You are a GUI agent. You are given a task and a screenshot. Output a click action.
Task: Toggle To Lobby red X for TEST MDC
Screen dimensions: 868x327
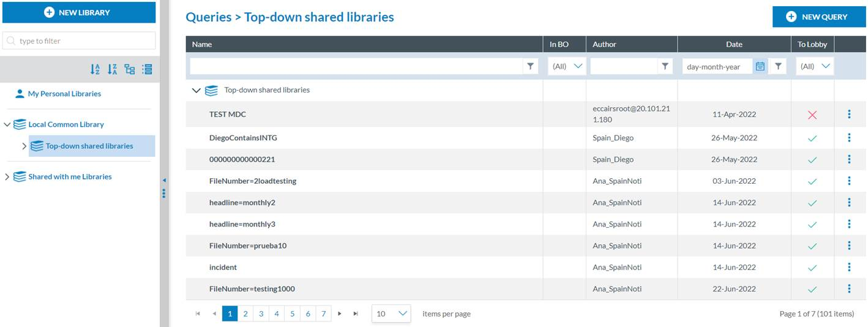click(x=812, y=115)
